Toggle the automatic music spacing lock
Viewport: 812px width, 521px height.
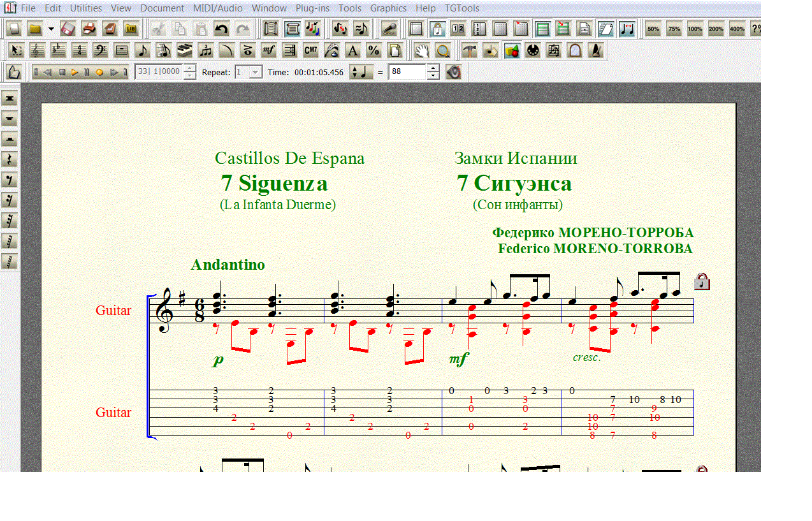437,29
